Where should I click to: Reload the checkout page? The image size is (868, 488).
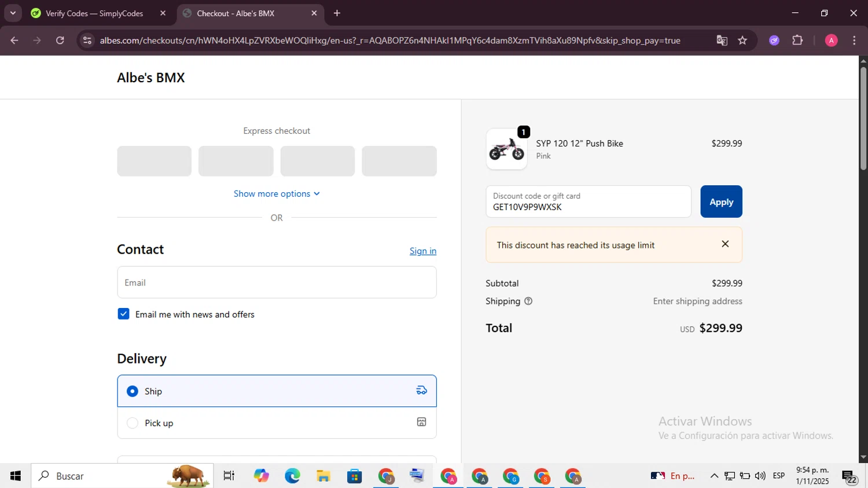tap(60, 41)
